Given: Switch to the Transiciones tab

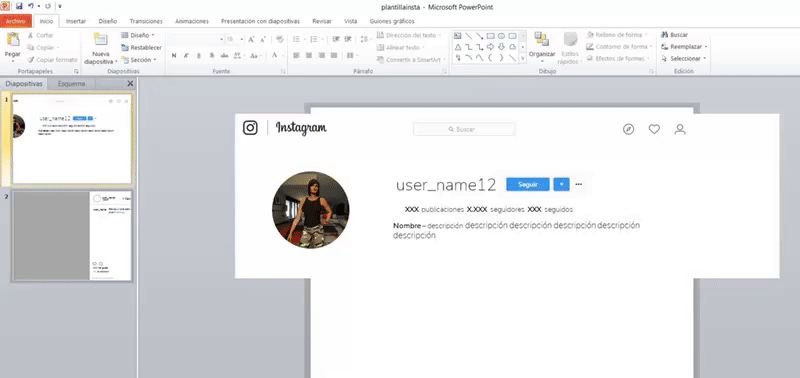Looking at the screenshot, I should pos(146,21).
